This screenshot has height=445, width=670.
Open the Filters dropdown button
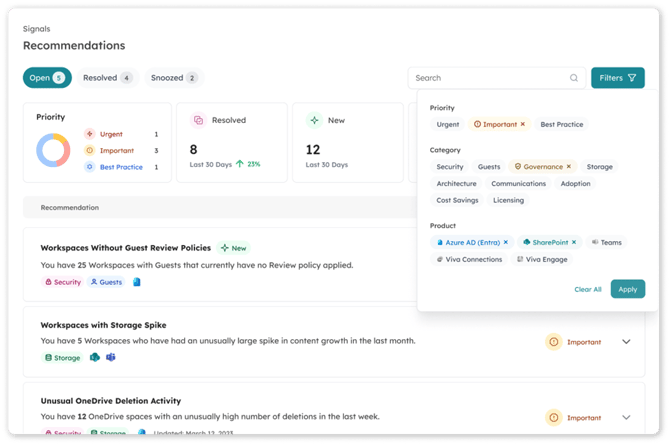[x=617, y=78]
